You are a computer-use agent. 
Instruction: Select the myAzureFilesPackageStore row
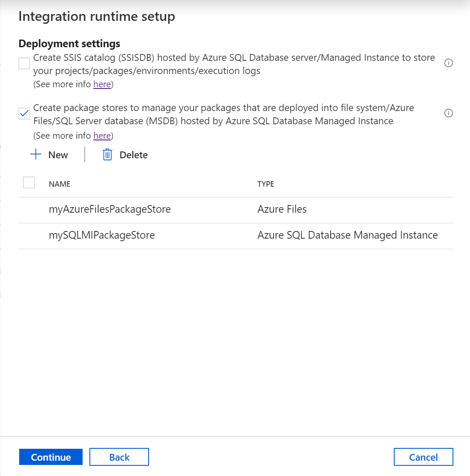[x=110, y=209]
